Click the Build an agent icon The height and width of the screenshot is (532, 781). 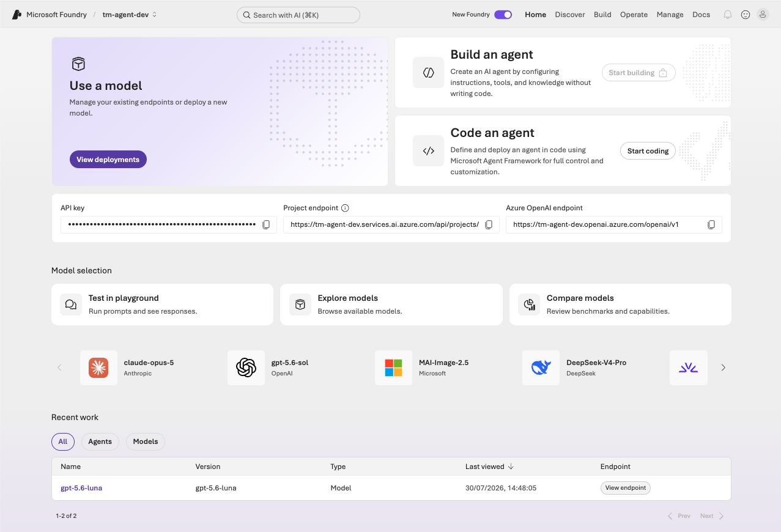[429, 73]
